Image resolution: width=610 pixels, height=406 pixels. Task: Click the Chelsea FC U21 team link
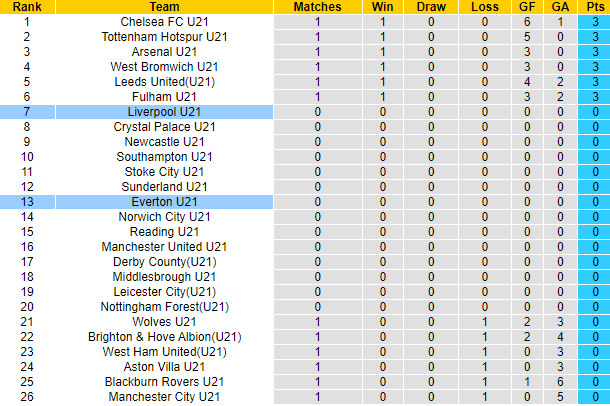[164, 21]
